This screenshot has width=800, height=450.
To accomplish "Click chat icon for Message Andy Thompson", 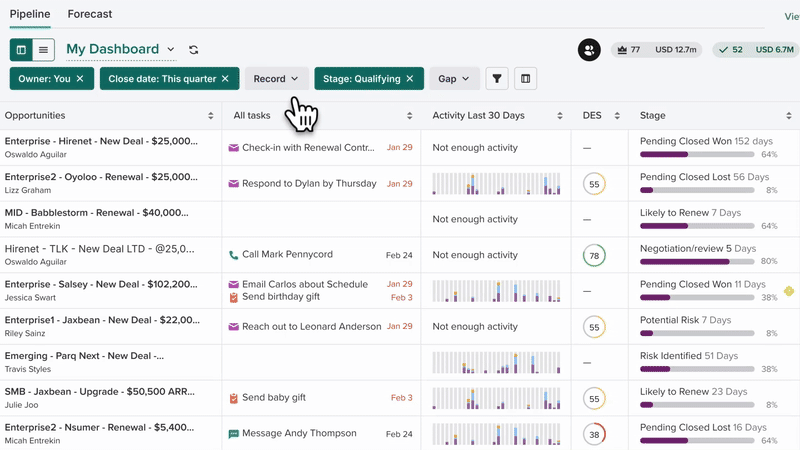I will (234, 434).
